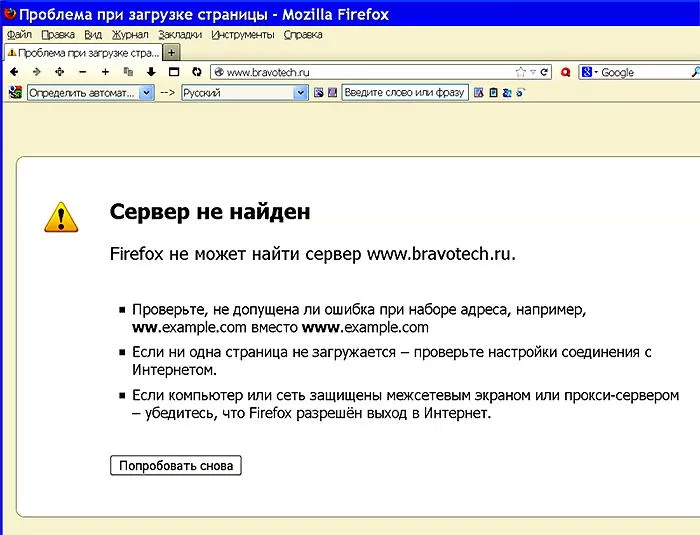Open the Google search engine selector
Screen dimensions: 700x535
[590, 72]
